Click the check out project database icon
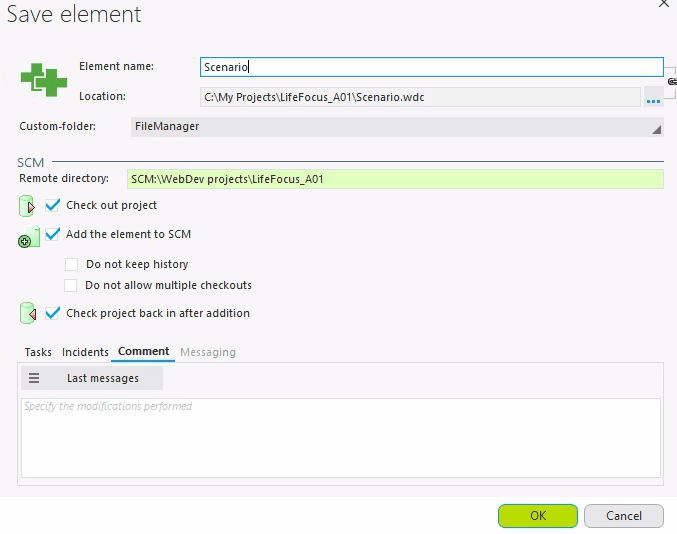This screenshot has width=677, height=534. (x=28, y=207)
